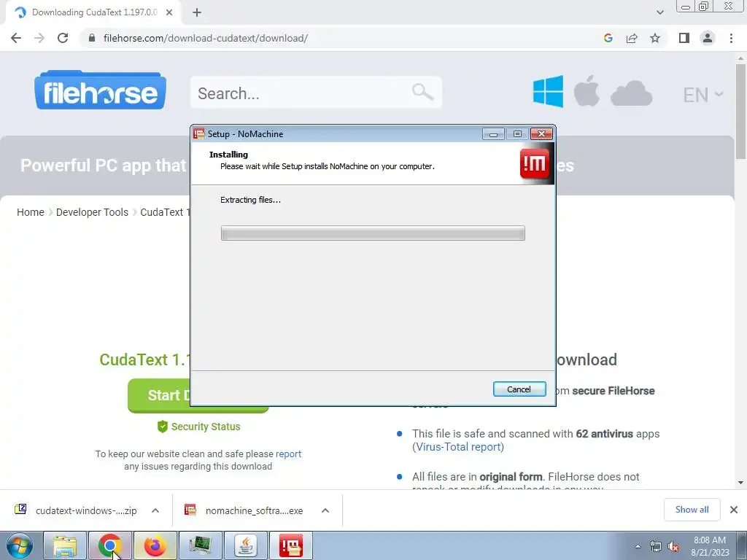Show hidden system tray icons
This screenshot has height=560, width=747.
[x=638, y=547]
